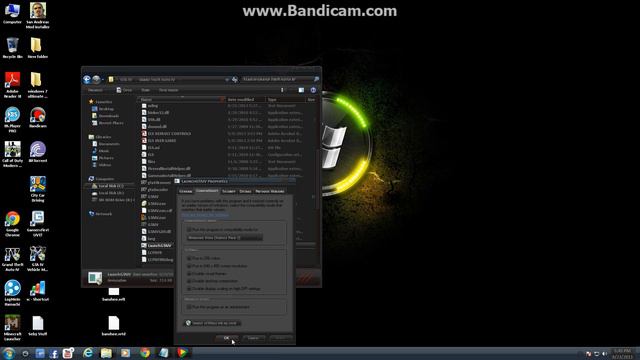Toggle the Explorer preview pane icon
640x360 pixels.
tap(301, 90)
